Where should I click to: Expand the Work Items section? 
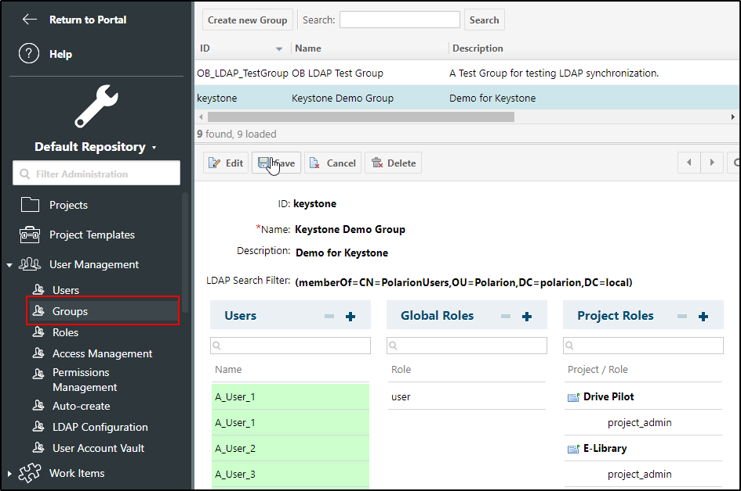(x=9, y=473)
